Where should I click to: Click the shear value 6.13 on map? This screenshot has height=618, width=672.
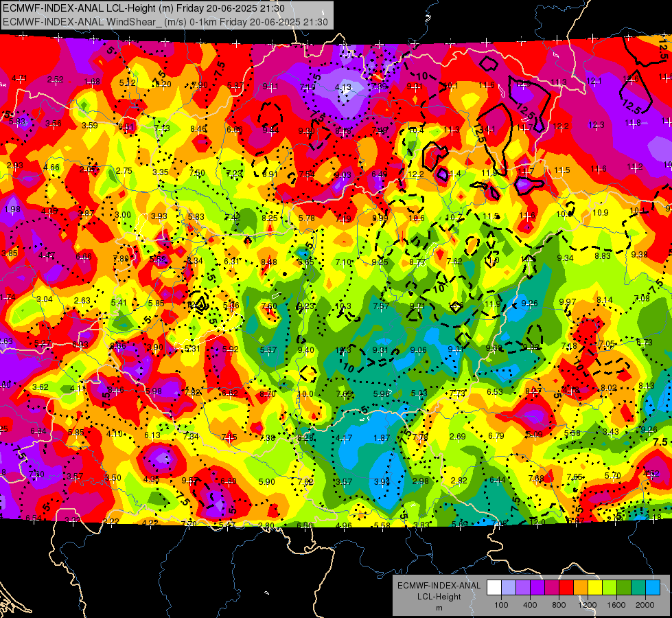[x=152, y=435]
